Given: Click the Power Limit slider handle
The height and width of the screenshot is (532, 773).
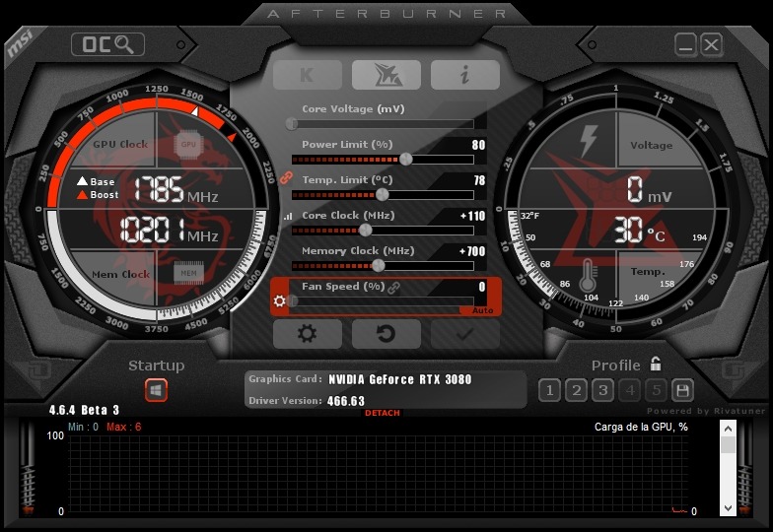Looking at the screenshot, I should (x=406, y=160).
